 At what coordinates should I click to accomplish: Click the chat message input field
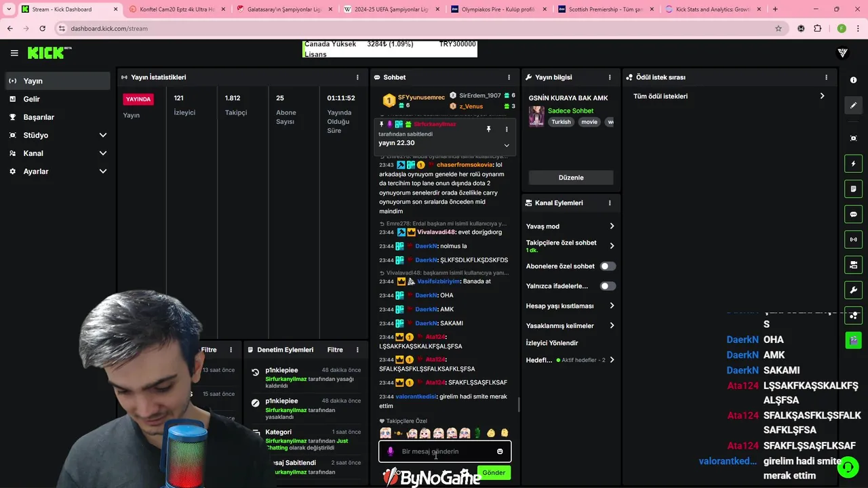coord(445,451)
